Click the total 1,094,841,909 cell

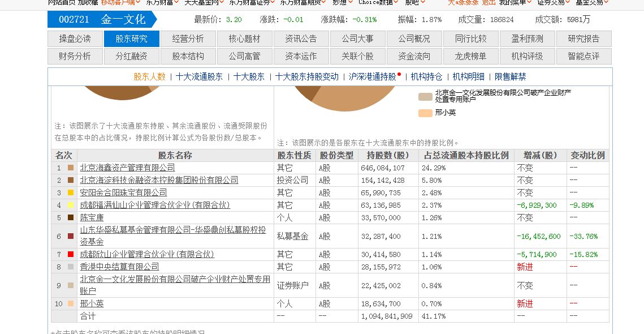tap(387, 316)
